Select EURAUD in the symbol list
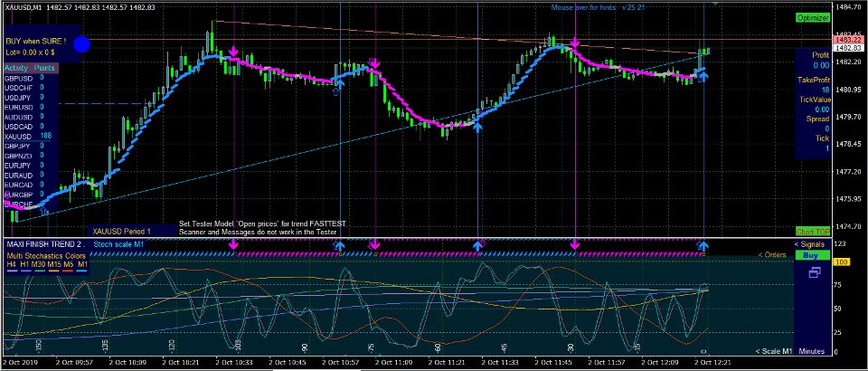The image size is (868, 371). (x=18, y=175)
